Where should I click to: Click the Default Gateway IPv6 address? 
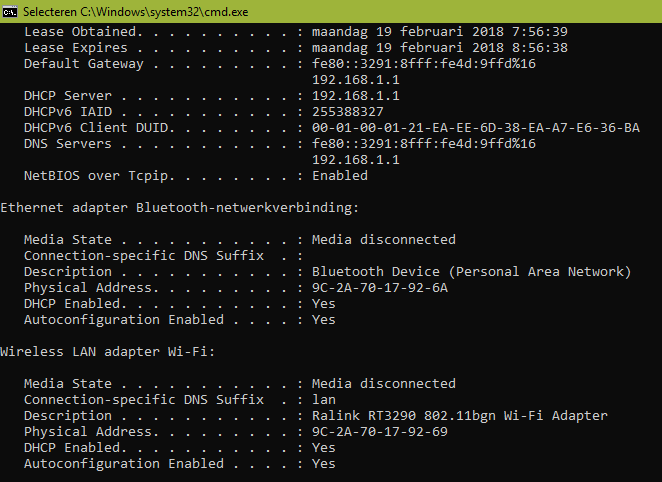click(424, 64)
